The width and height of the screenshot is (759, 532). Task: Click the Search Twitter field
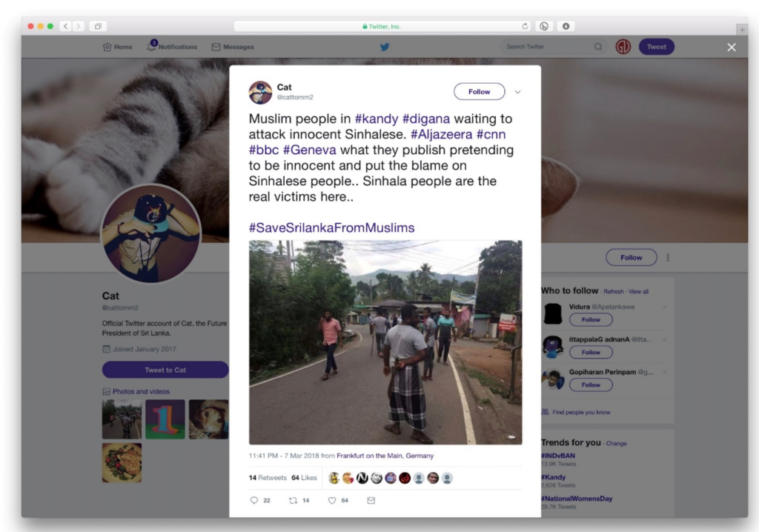553,47
